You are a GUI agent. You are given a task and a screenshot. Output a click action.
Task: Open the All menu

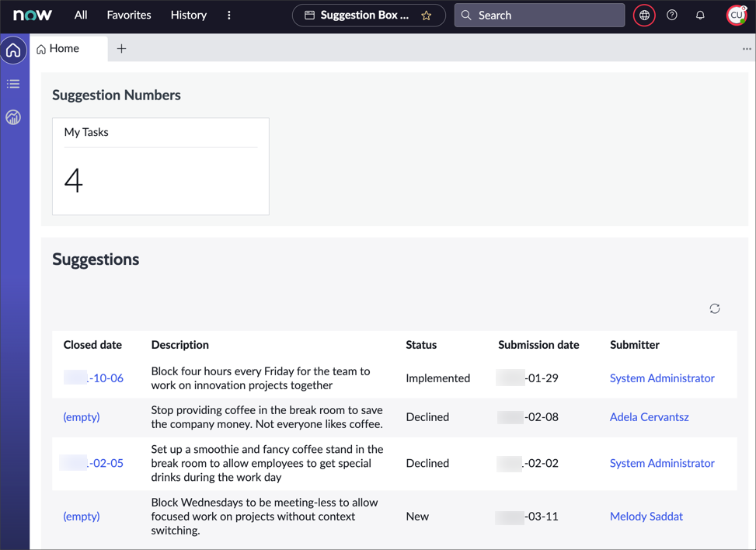tap(80, 15)
